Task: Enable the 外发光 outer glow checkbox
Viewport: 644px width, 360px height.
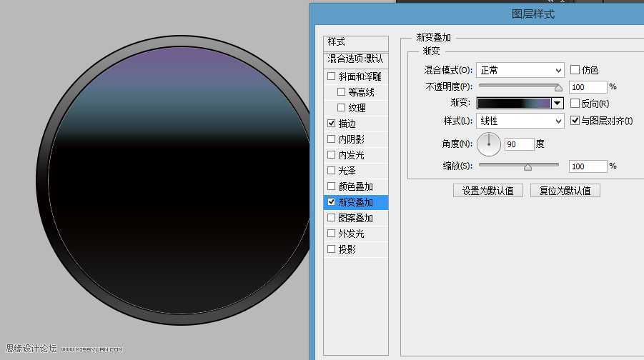Action: click(331, 234)
